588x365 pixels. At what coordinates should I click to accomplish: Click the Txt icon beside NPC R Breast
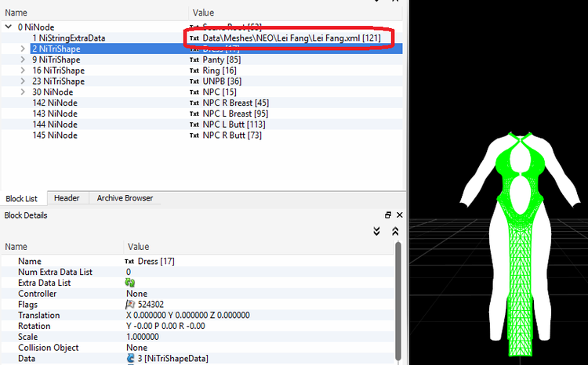[194, 103]
